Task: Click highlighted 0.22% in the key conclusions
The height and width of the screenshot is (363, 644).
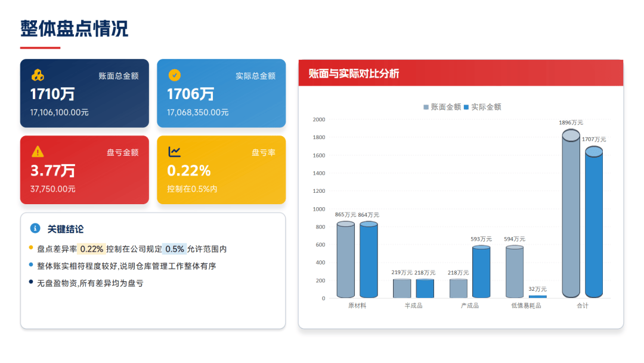Action: [x=91, y=249]
